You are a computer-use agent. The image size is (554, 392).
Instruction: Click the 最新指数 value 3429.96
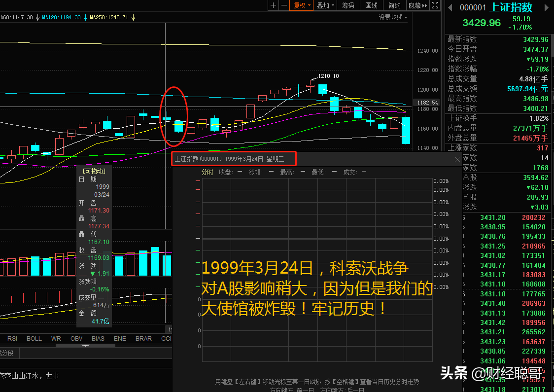tap(536, 39)
